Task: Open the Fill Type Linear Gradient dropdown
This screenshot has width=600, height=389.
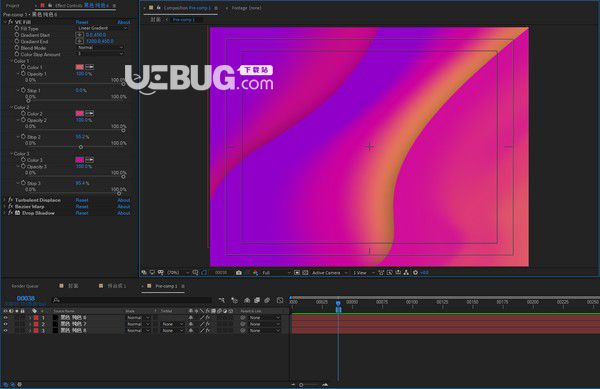Action: [102, 28]
